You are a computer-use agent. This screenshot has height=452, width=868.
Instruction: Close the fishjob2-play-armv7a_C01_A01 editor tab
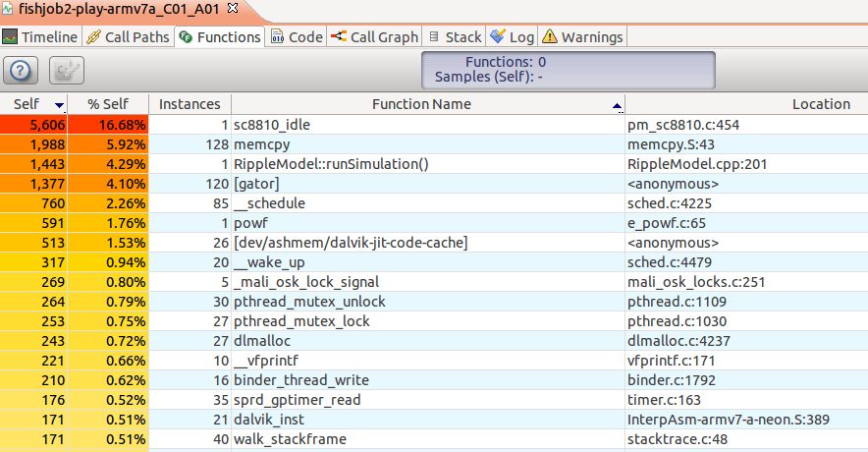233,8
